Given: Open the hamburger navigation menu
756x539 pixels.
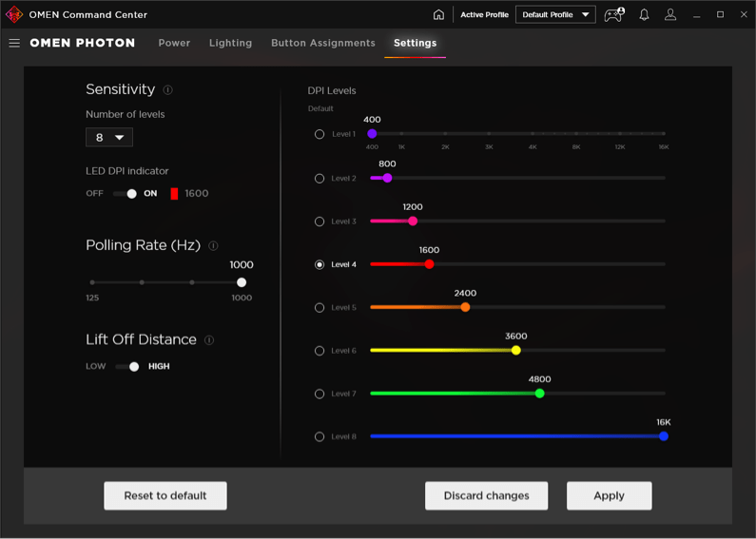Looking at the screenshot, I should (x=14, y=43).
